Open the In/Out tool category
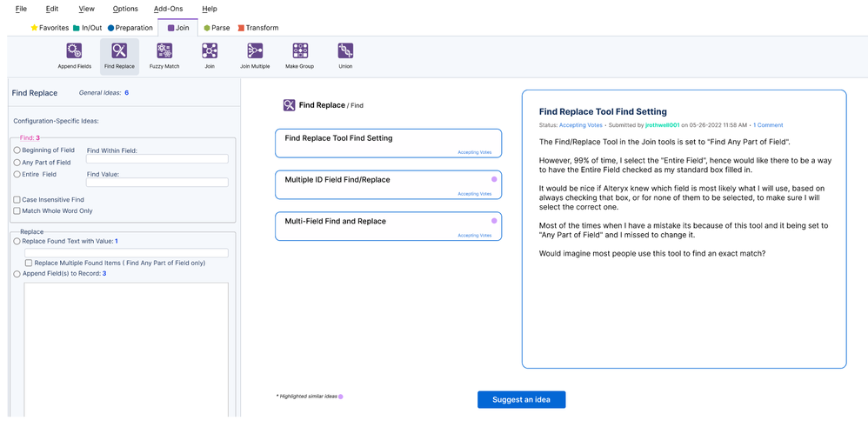 click(88, 28)
